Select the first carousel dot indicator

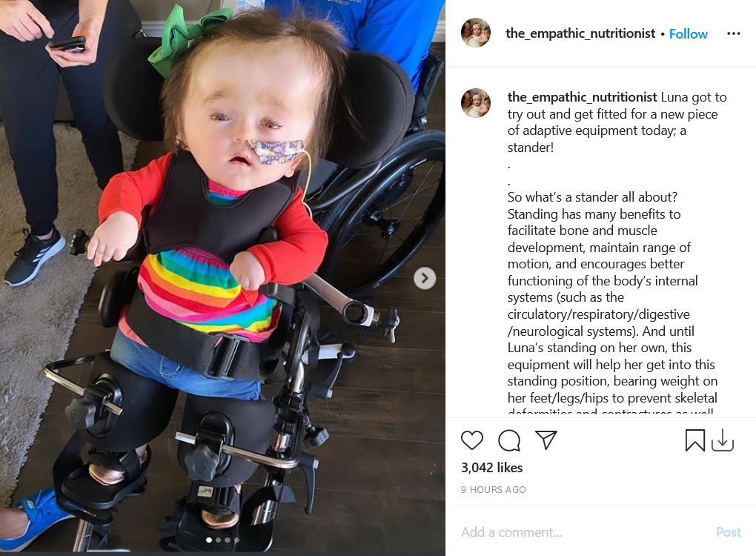click(x=209, y=540)
